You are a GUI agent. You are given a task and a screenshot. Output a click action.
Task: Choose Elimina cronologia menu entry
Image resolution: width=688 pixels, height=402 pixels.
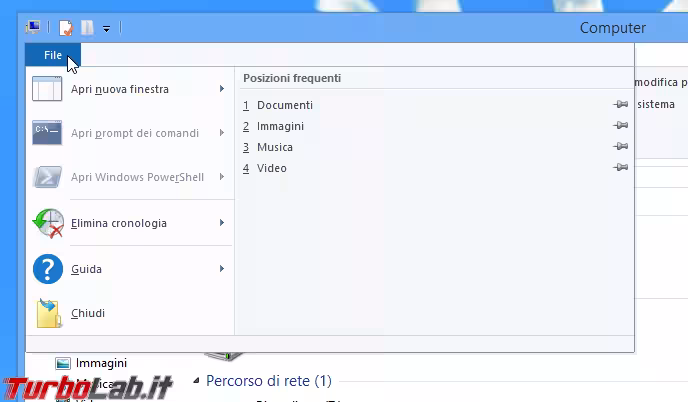[x=119, y=223]
